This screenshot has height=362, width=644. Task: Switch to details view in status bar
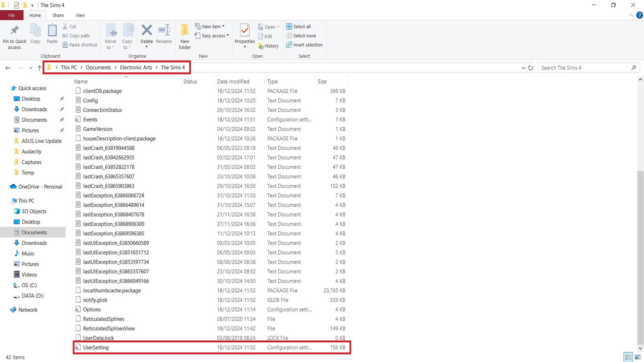point(629,357)
